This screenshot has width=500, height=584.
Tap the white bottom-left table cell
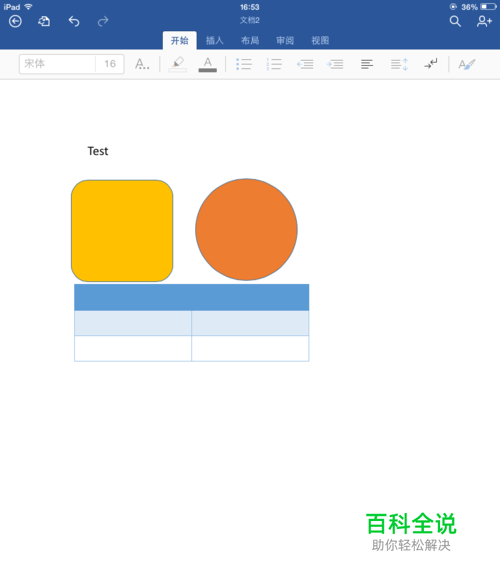click(x=133, y=349)
